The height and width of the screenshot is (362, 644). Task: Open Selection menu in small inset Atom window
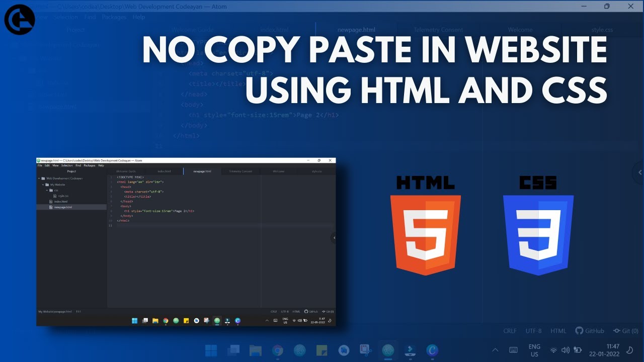(67, 165)
